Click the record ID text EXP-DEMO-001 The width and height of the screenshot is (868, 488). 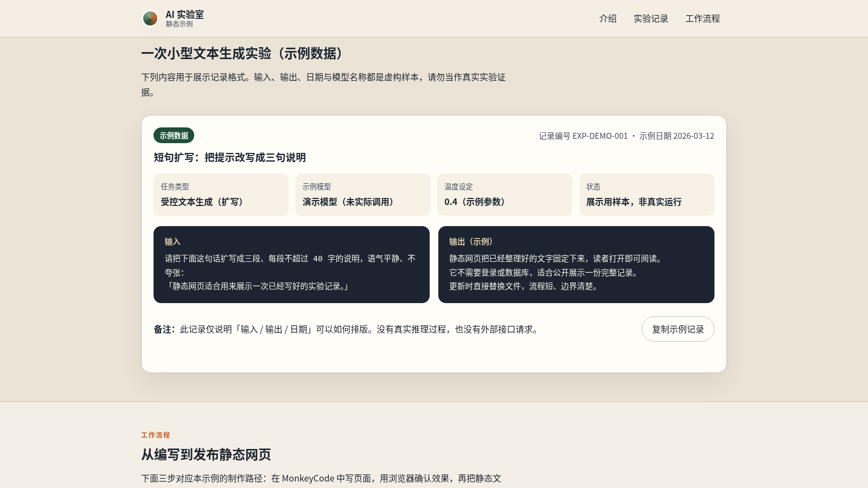(x=600, y=136)
